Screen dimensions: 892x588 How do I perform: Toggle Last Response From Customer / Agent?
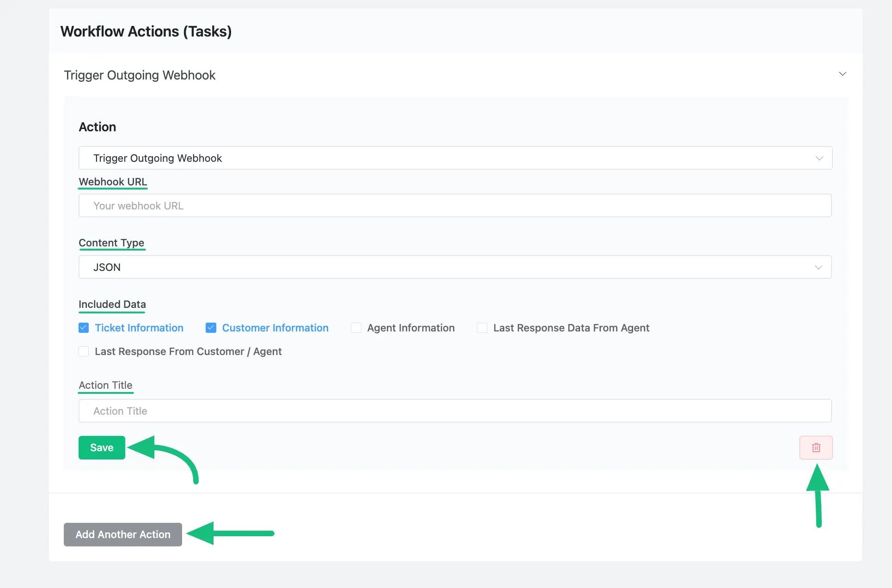click(x=83, y=351)
